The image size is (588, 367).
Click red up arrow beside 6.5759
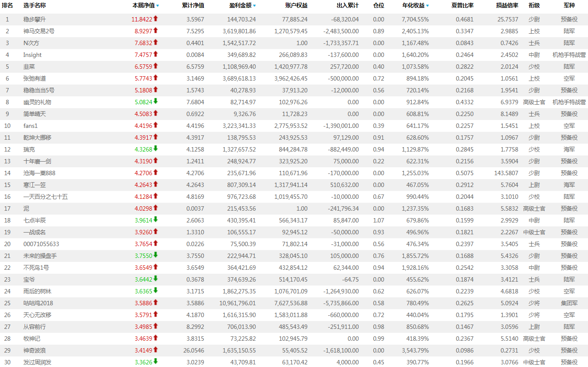156,66
